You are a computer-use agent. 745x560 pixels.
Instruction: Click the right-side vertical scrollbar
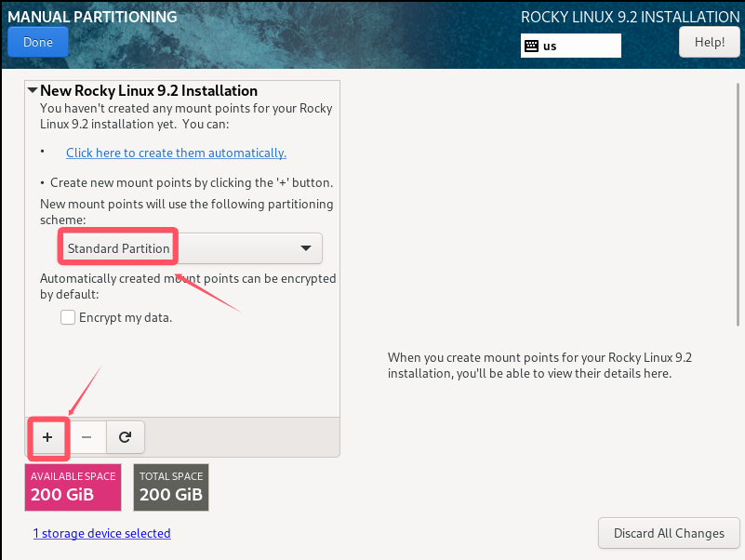click(x=738, y=205)
